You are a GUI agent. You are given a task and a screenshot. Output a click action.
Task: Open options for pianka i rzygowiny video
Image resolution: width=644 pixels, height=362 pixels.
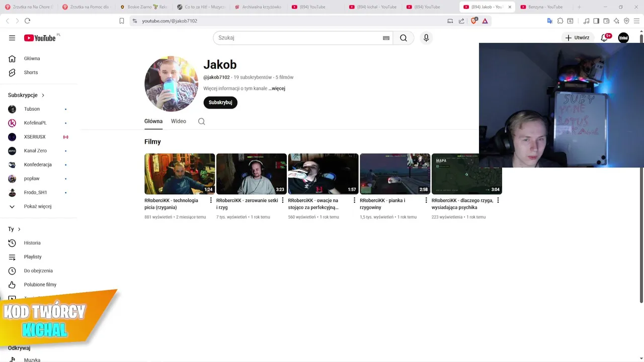[426, 201]
